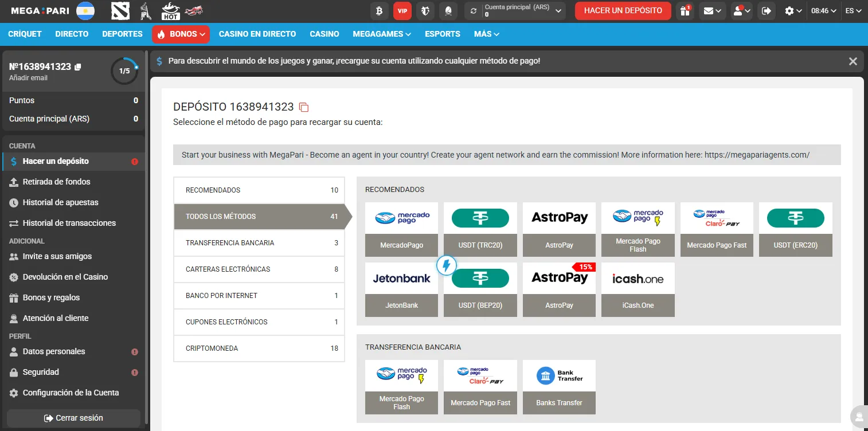Open the red VIP badge
This screenshot has height=431, width=868.
(x=402, y=11)
